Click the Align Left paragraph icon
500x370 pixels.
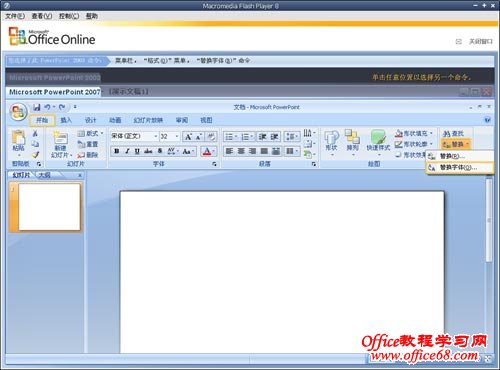pyautogui.click(x=229, y=151)
